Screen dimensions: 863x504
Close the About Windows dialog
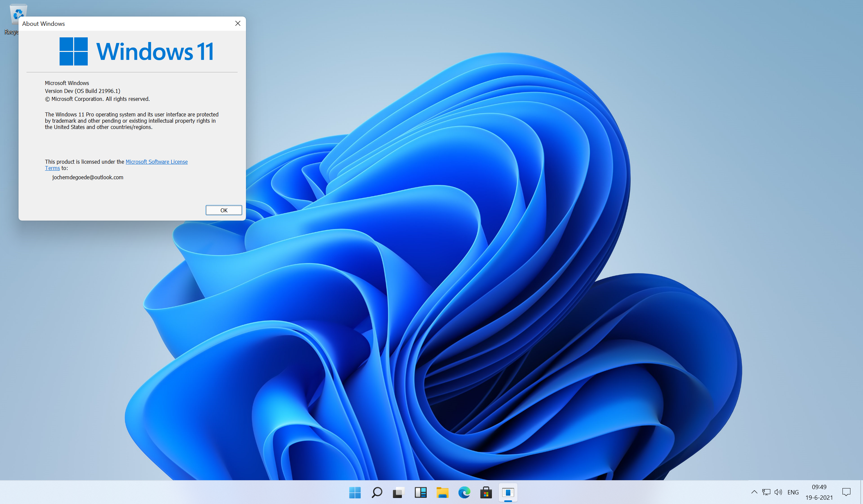[238, 23]
